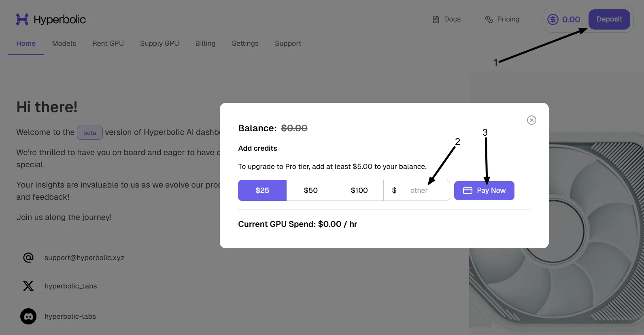Click the other amount input field
Image resolution: width=644 pixels, height=335 pixels.
tap(417, 190)
